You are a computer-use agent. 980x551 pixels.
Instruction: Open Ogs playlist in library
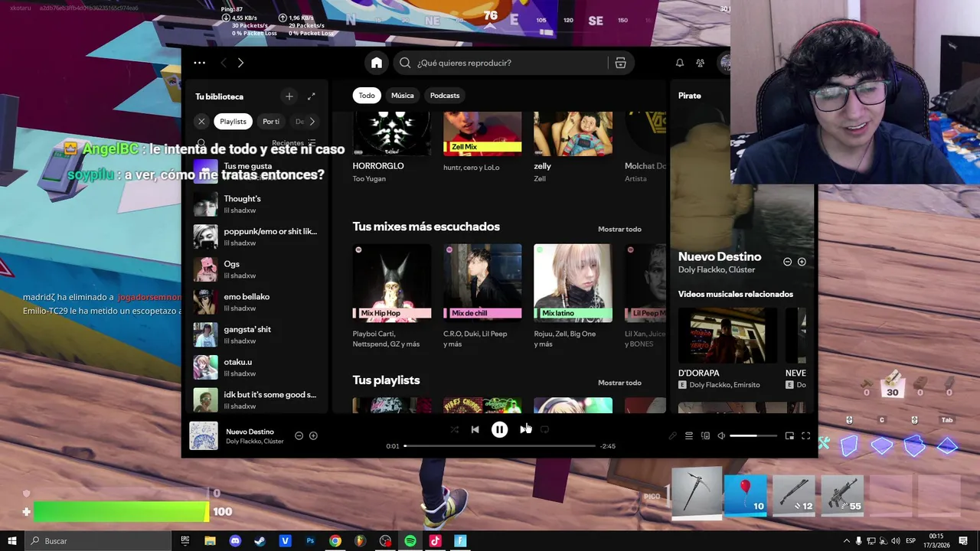[256, 269]
